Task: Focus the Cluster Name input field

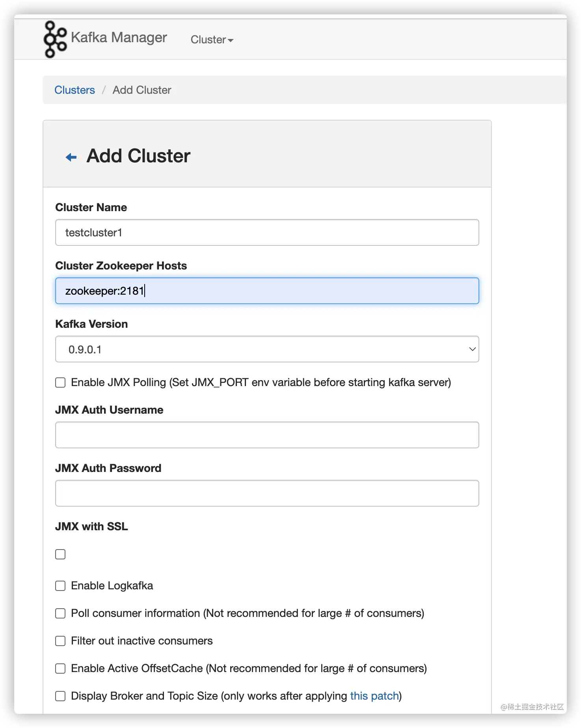Action: click(x=267, y=232)
